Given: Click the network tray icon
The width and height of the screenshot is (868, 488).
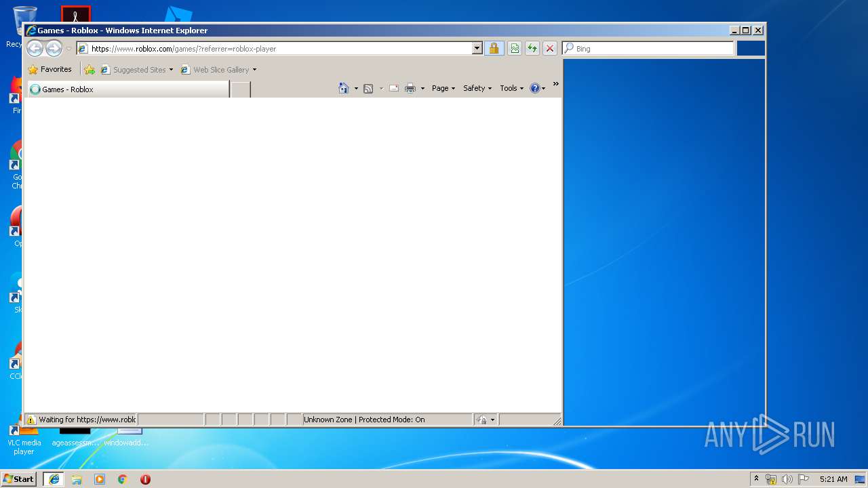Looking at the screenshot, I should [x=771, y=479].
